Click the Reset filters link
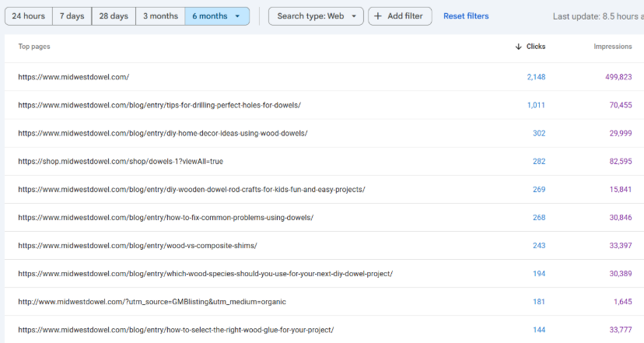Screen dimensions: 644x343 (466, 16)
